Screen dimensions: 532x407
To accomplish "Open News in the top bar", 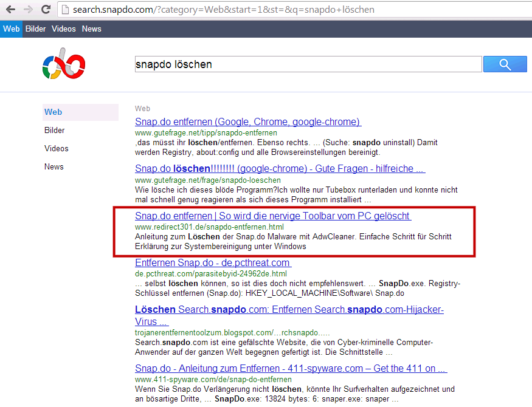I will click(91, 29).
